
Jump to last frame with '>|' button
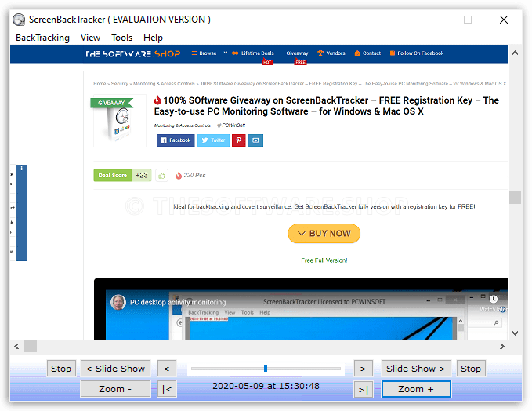[363, 389]
